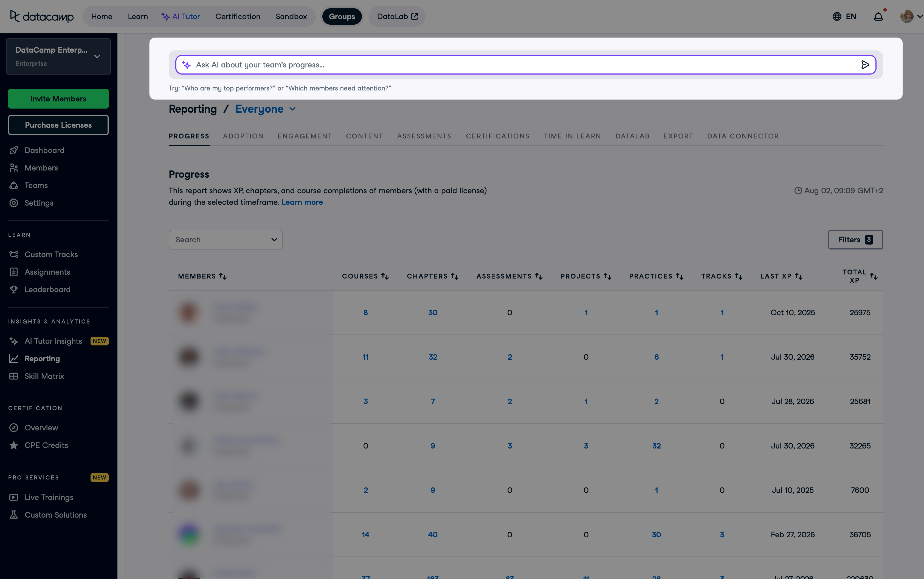
Task: Open CPE Credits page
Action: pyautogui.click(x=46, y=445)
